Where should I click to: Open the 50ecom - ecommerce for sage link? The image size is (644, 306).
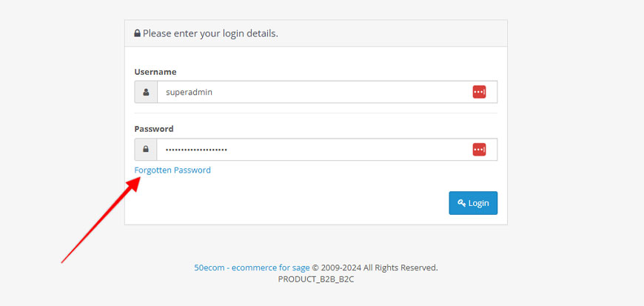click(x=252, y=267)
